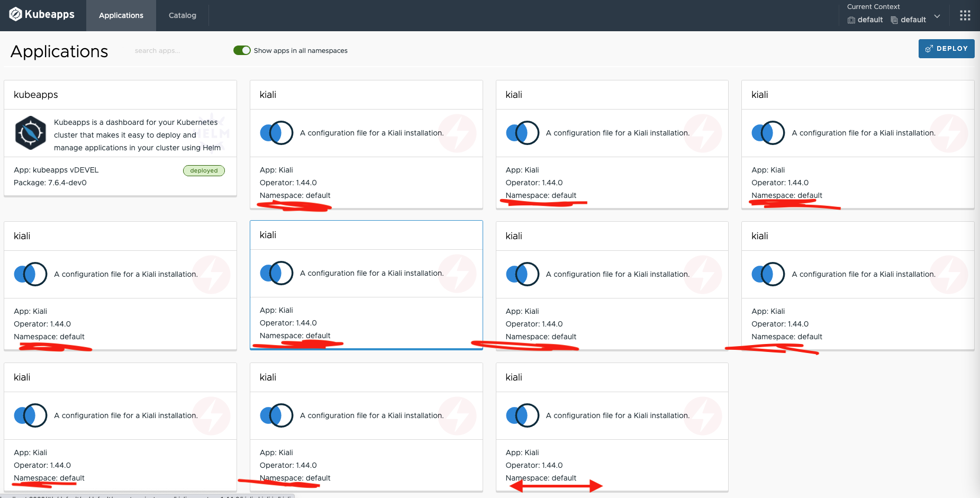Click the telescope icon inside the Deploy button
980x498 pixels.
click(x=929, y=48)
